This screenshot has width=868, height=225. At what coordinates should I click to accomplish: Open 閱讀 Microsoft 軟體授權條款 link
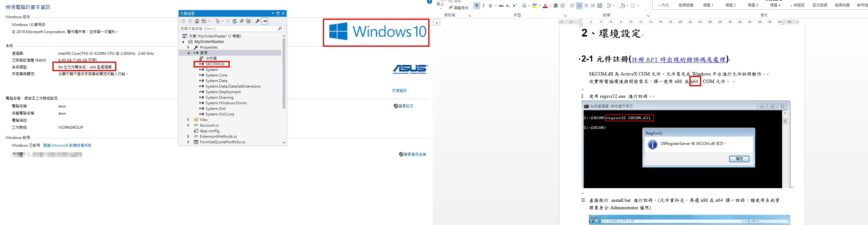click(67, 146)
